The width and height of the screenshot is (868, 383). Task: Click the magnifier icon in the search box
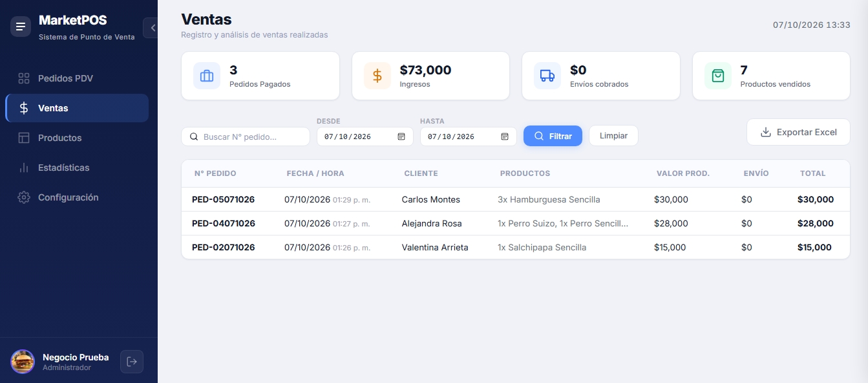tap(194, 137)
